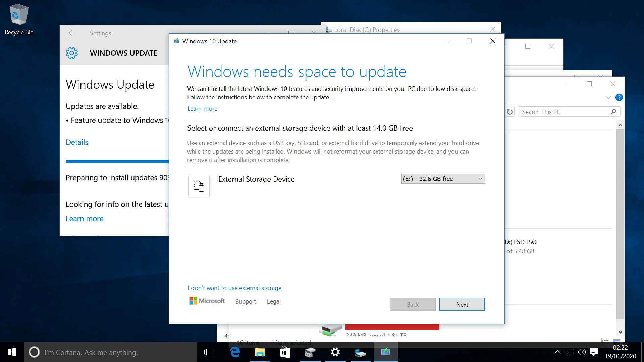This screenshot has height=362, width=644.
Task: Click the volume speaker tray icon
Action: (x=582, y=352)
